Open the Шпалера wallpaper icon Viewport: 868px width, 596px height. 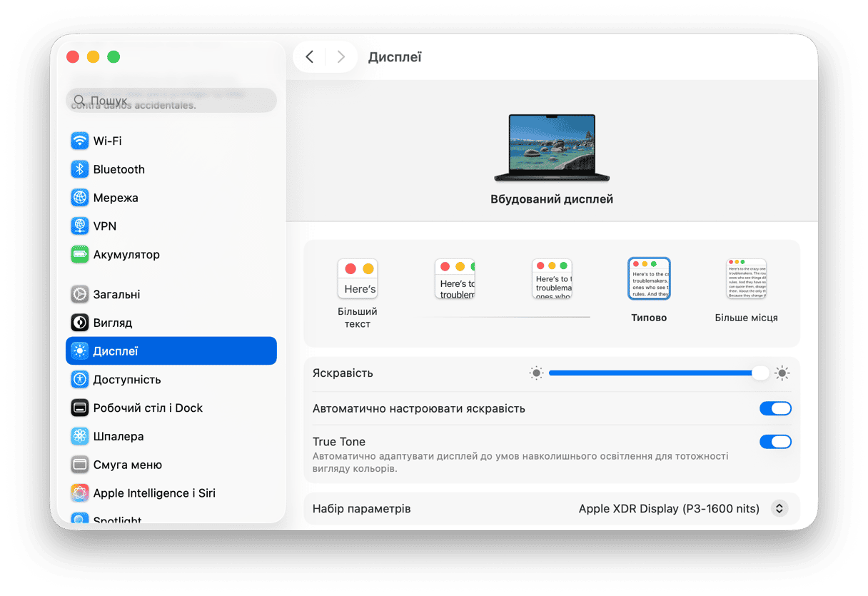click(80, 436)
